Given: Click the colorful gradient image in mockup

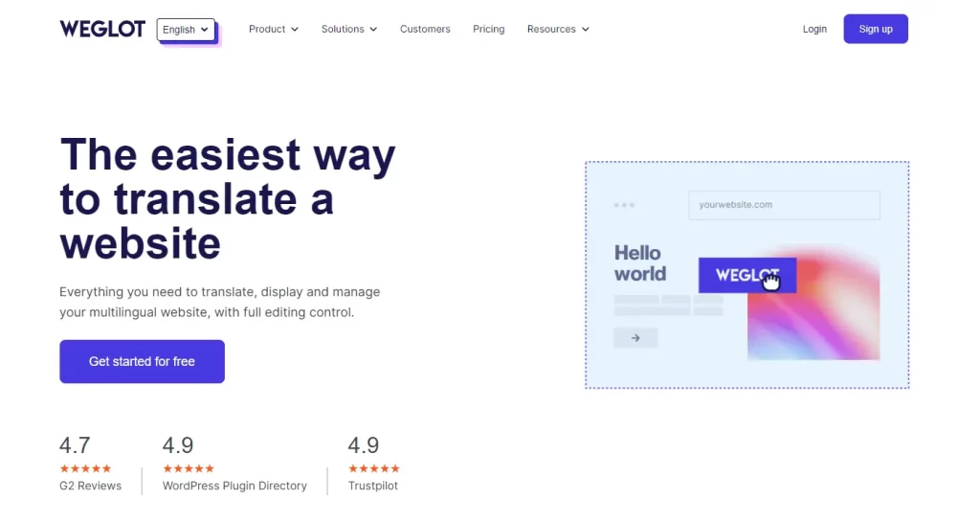Looking at the screenshot, I should [813, 314].
